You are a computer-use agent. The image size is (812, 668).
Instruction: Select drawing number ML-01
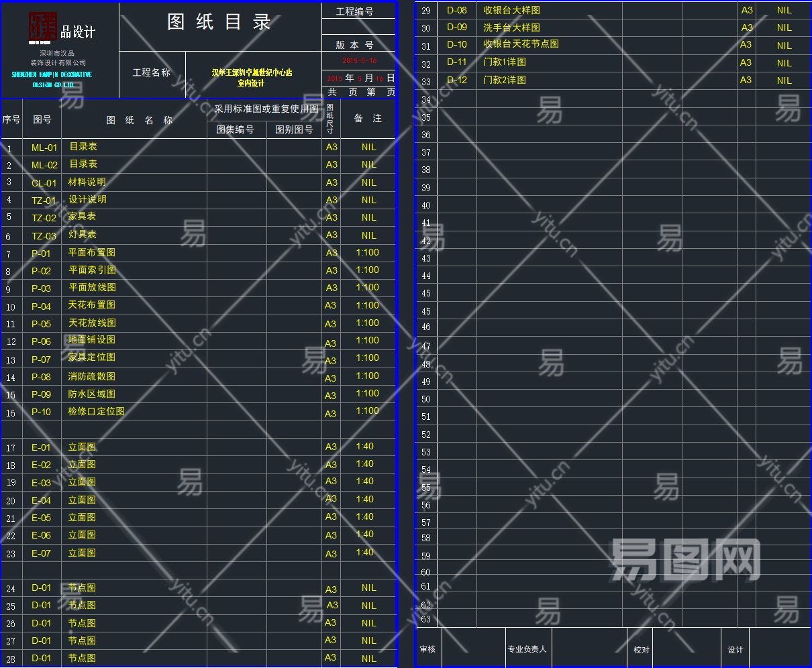pos(44,148)
